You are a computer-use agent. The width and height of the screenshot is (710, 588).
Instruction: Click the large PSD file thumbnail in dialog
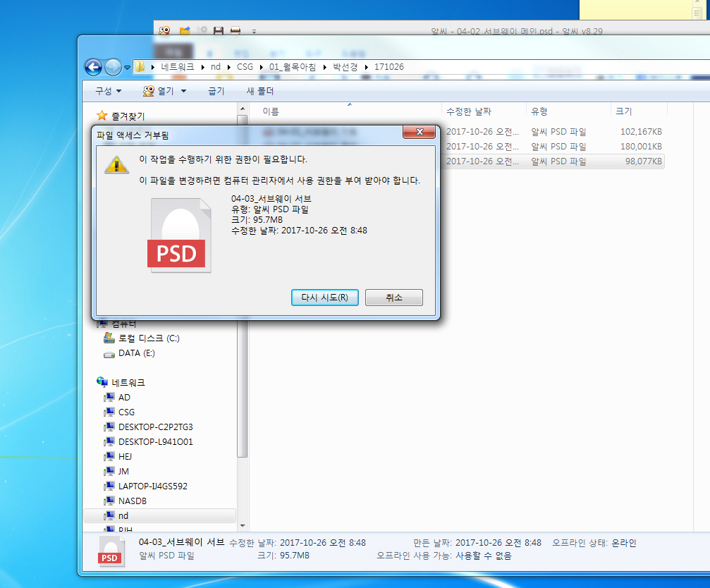click(180, 235)
